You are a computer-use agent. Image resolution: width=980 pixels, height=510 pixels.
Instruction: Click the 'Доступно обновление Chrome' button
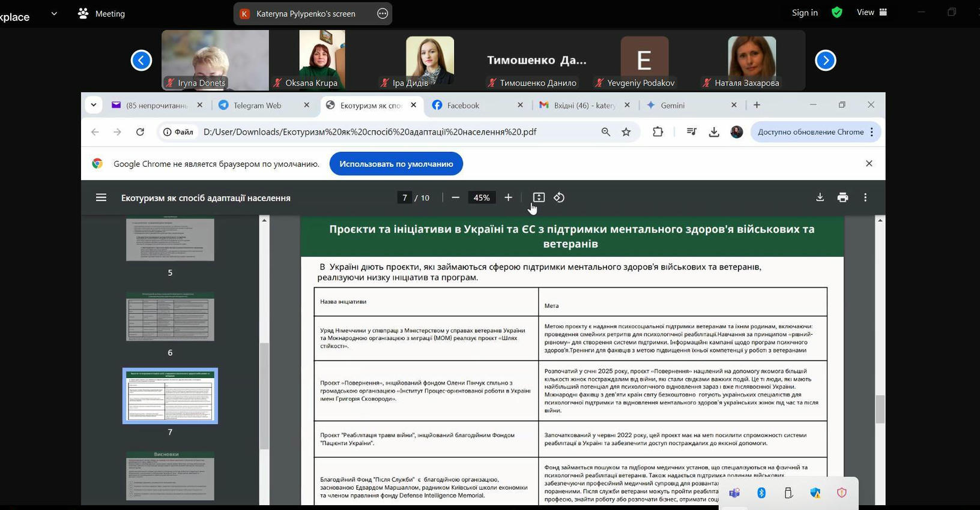coord(810,132)
